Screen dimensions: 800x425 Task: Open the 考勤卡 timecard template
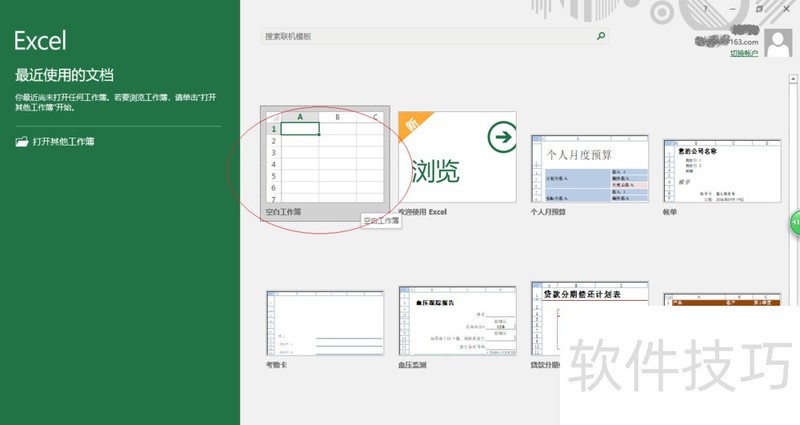tap(325, 323)
